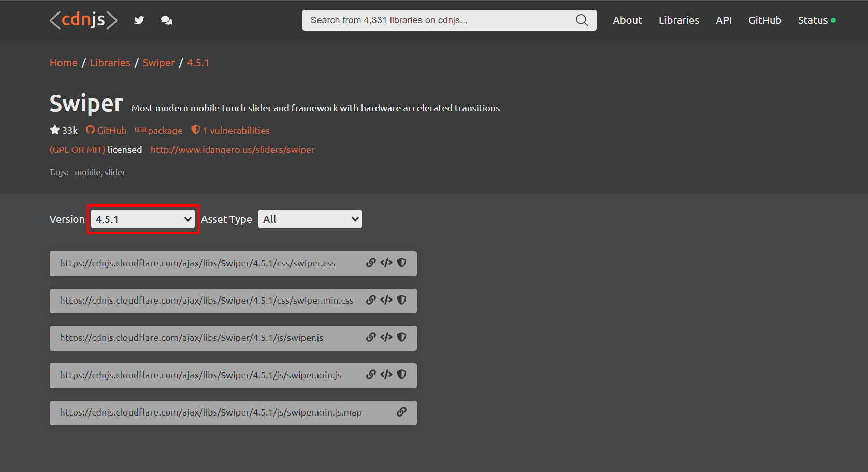This screenshot has height=472, width=868.
Task: Open the Libraries breadcrumb link
Action: tap(110, 63)
